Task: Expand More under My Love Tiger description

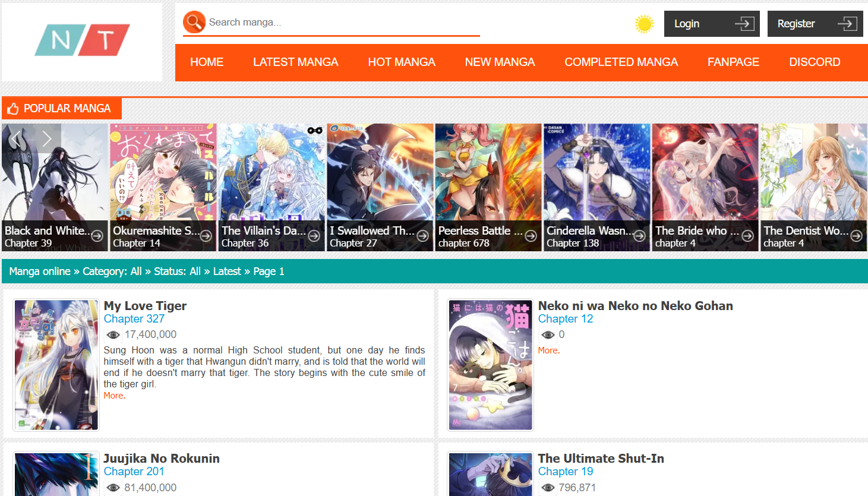Action: pyautogui.click(x=114, y=396)
